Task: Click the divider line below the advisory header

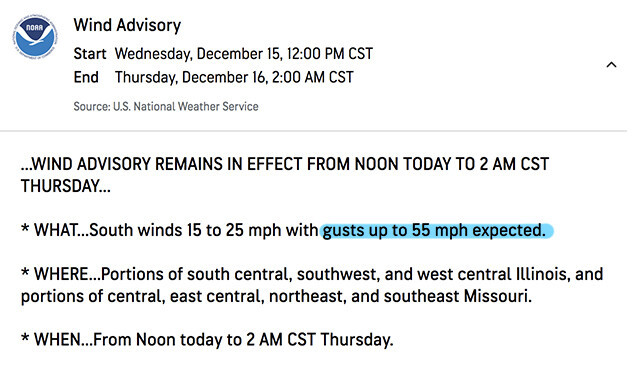Action: tap(314, 130)
